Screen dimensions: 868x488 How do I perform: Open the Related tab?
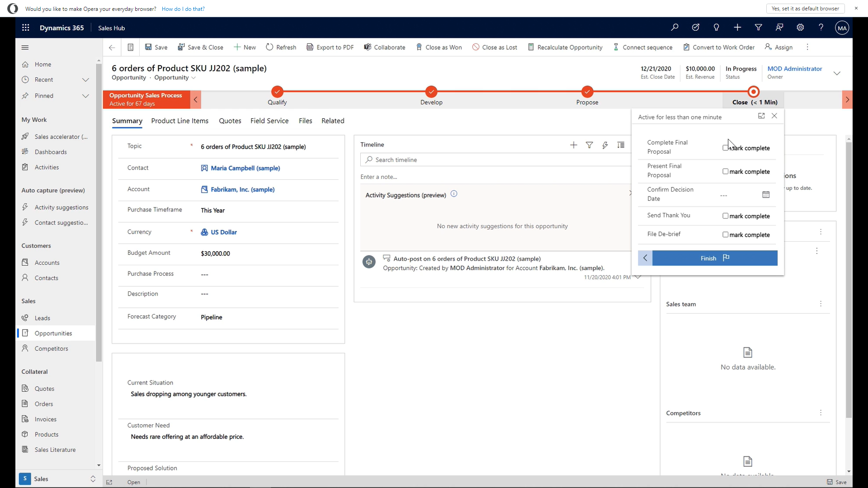(333, 121)
